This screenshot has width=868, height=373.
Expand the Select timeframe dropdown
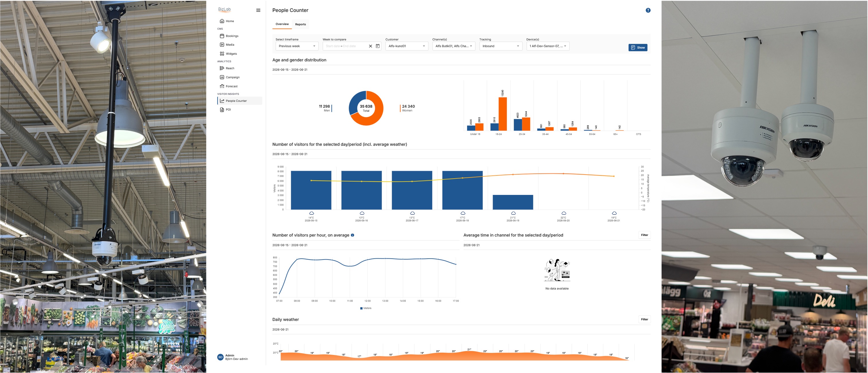pos(297,46)
